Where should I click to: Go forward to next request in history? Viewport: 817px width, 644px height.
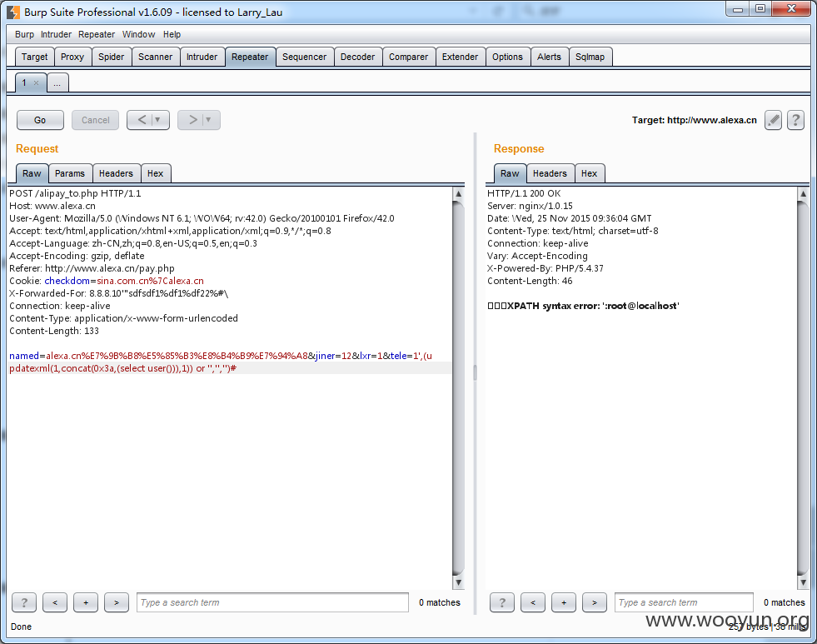(192, 120)
